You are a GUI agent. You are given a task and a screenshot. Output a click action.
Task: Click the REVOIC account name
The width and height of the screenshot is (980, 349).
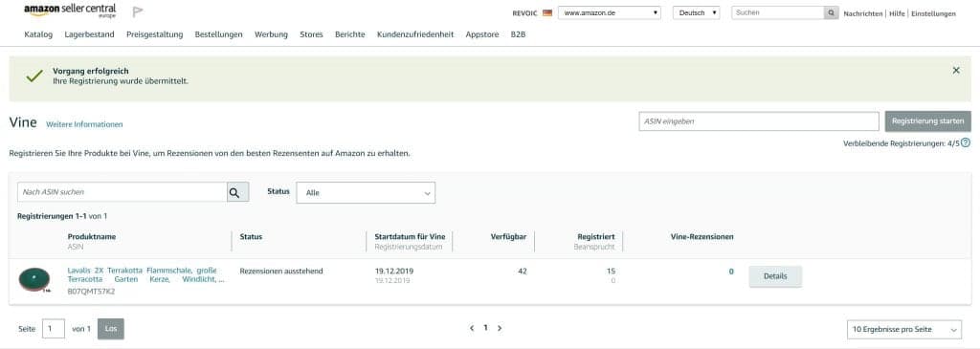tap(525, 13)
